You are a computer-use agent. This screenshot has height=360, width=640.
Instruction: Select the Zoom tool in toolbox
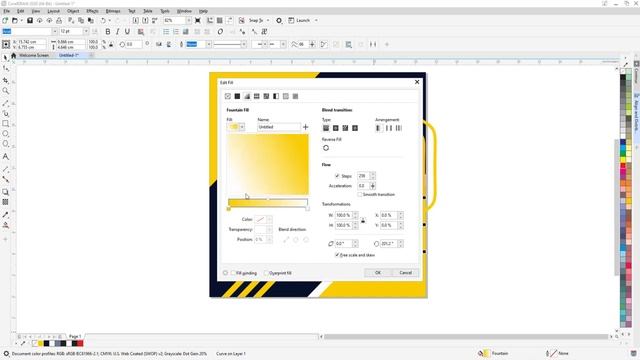5,91
